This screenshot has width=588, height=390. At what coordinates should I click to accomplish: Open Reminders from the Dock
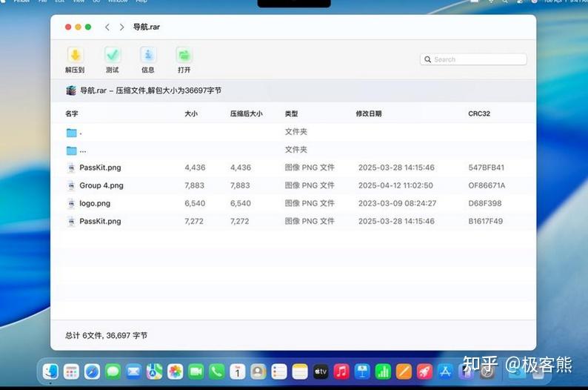(279, 371)
